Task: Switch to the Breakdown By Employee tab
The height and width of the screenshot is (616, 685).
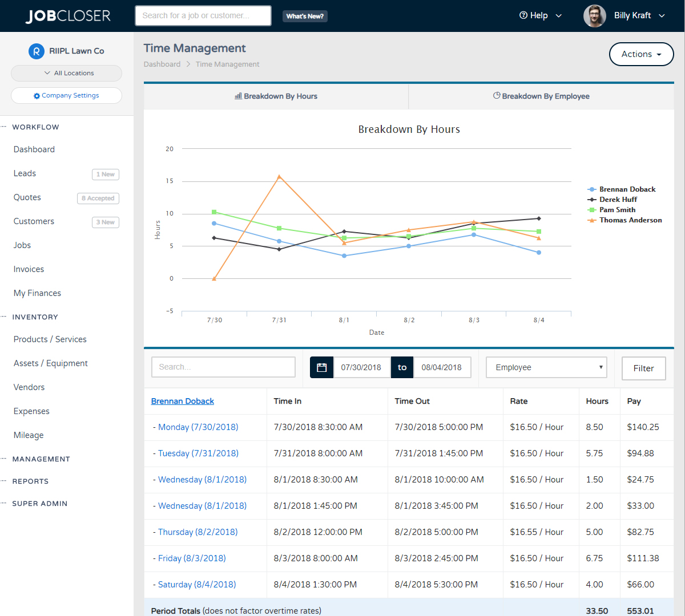Action: tap(541, 96)
